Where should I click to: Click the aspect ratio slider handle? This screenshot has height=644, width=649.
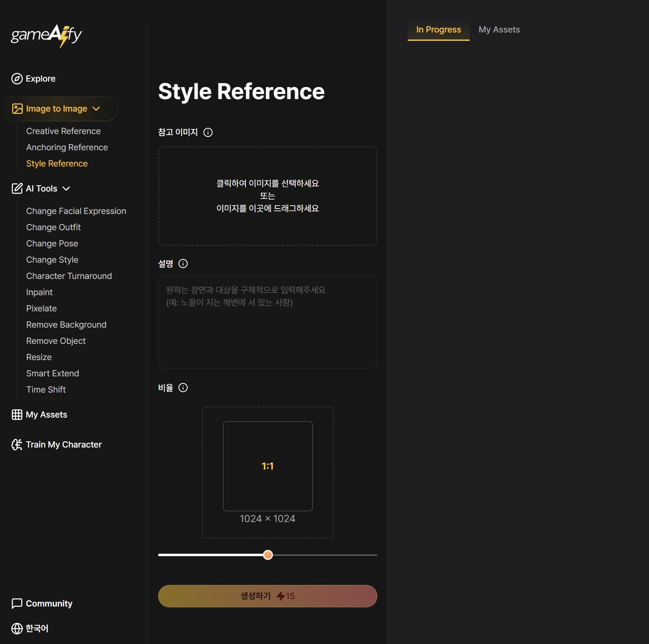[268, 555]
